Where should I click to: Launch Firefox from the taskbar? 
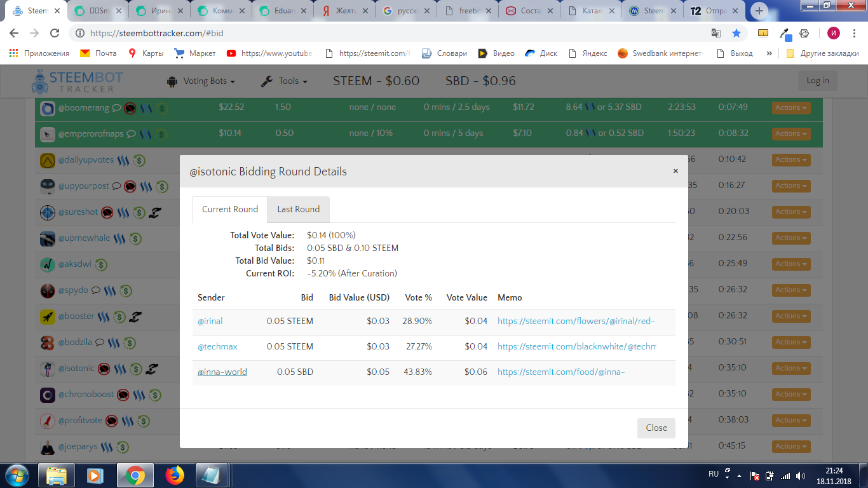coord(174,475)
